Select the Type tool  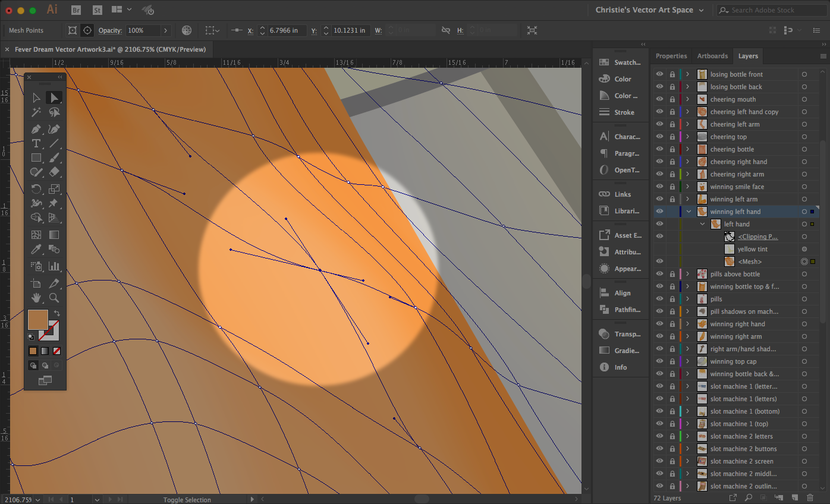click(x=36, y=143)
